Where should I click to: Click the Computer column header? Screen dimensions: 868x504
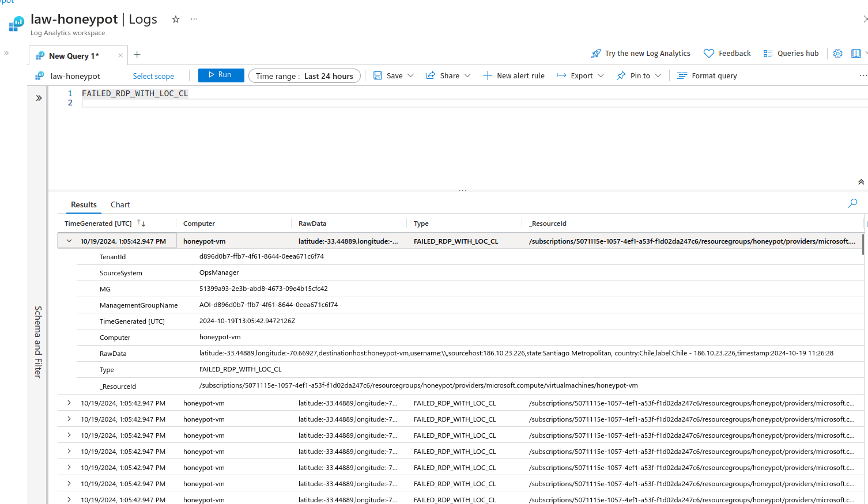click(199, 223)
